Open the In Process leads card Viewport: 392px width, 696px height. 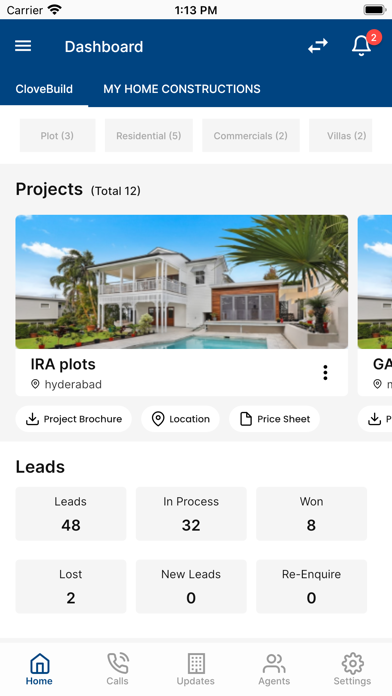click(x=191, y=514)
